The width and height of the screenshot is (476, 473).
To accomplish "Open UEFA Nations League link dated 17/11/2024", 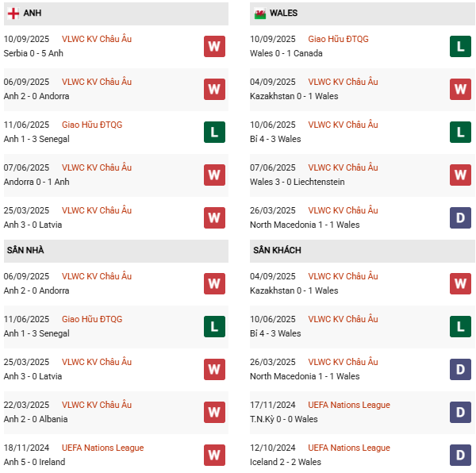I will point(348,405).
